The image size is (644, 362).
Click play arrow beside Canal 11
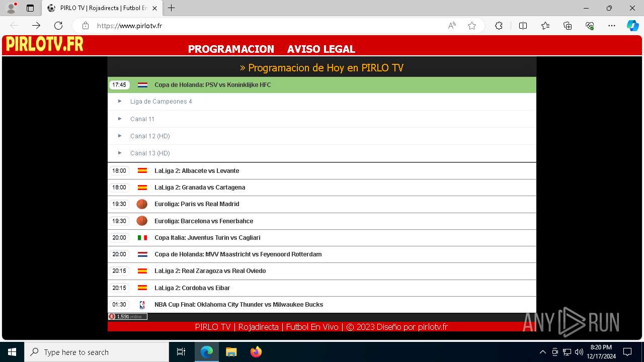pyautogui.click(x=120, y=119)
